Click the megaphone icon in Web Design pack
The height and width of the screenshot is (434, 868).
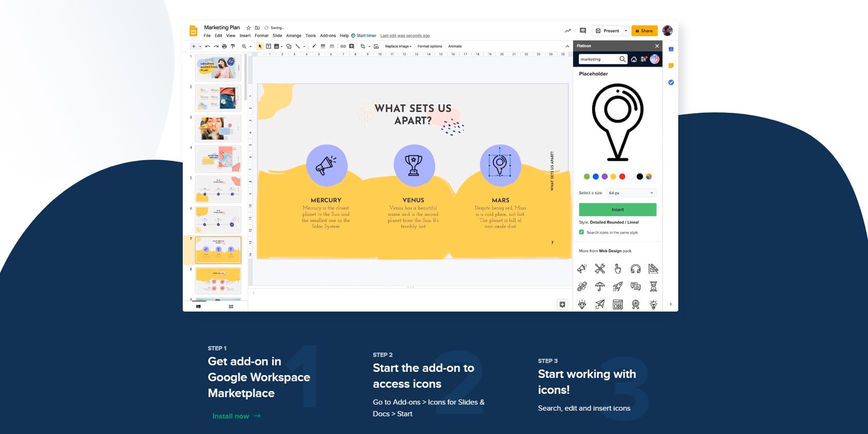coord(582,269)
